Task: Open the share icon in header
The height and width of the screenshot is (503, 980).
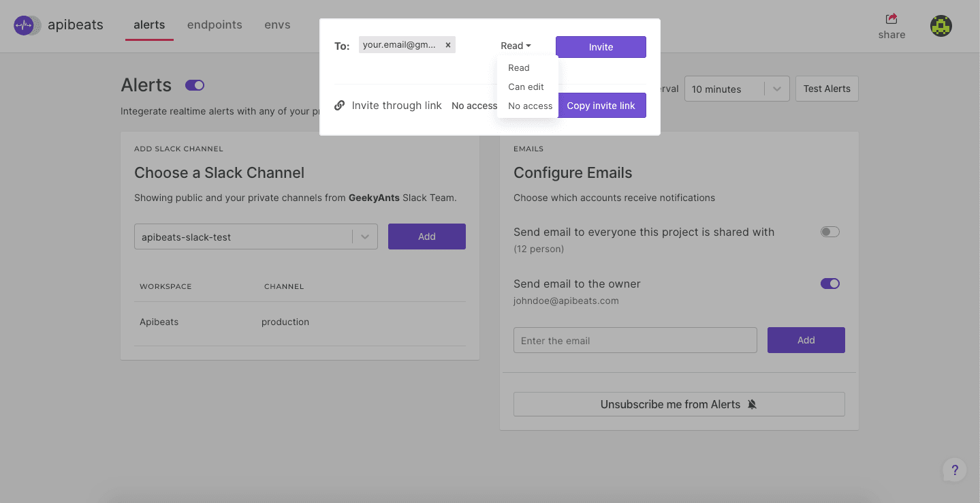Action: tap(891, 19)
